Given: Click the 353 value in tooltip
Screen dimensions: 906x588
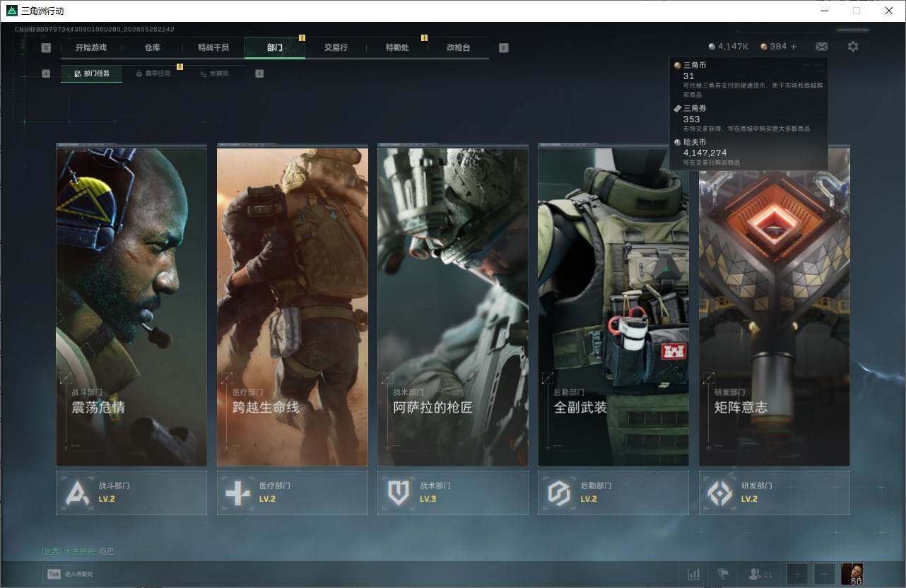Looking at the screenshot, I should [691, 119].
